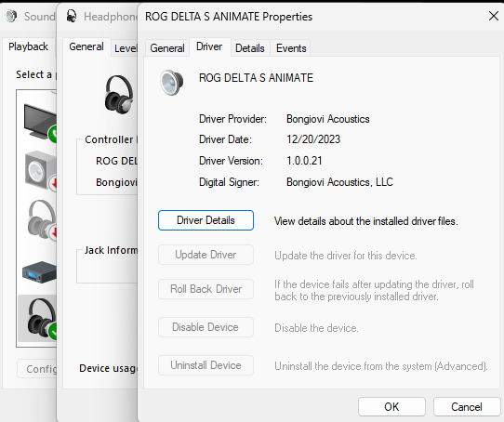
Task: Select the receiver box playback device in Sound list
Action: [x=40, y=272]
